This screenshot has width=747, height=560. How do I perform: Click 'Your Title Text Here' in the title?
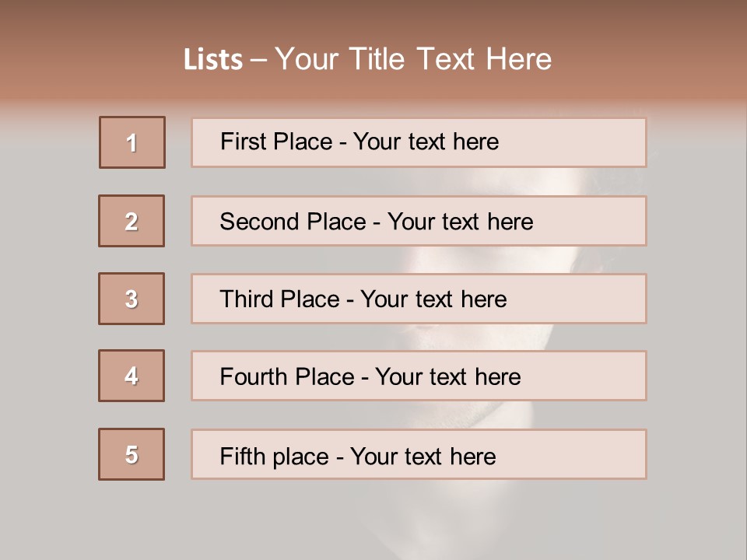point(413,59)
